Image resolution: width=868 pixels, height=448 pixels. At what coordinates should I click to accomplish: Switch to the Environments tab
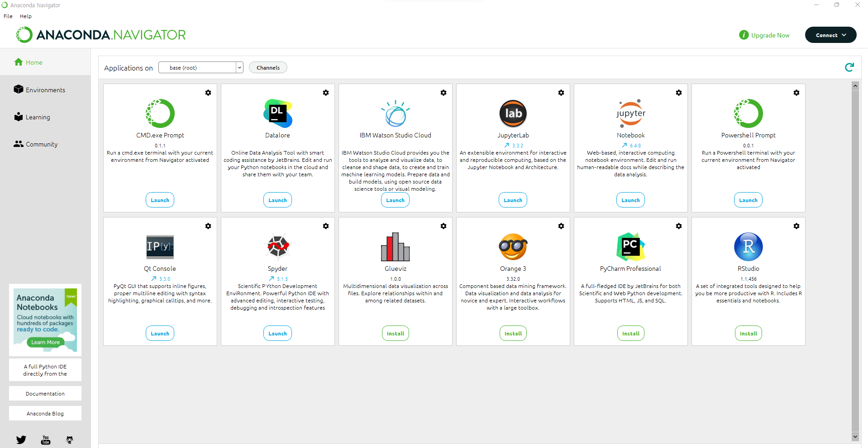point(45,90)
